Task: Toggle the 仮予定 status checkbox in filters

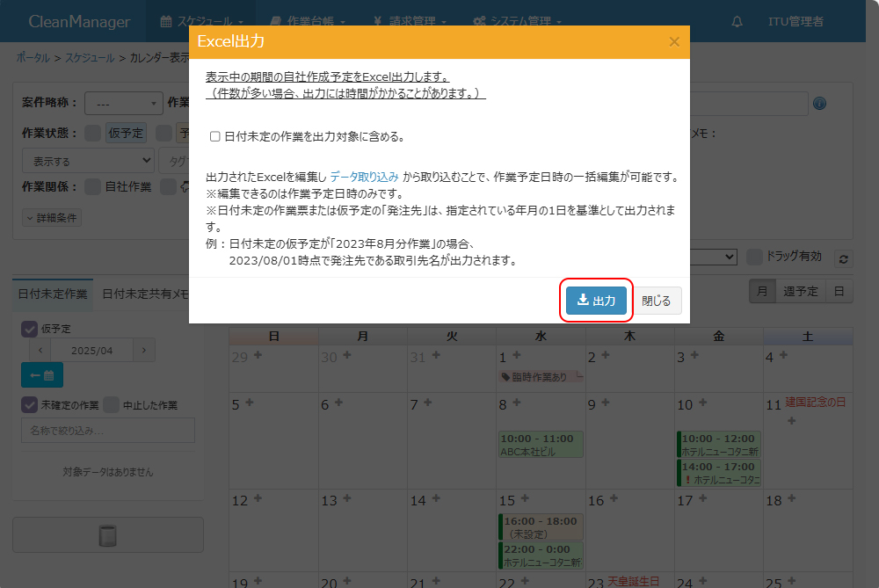Action: [92, 133]
